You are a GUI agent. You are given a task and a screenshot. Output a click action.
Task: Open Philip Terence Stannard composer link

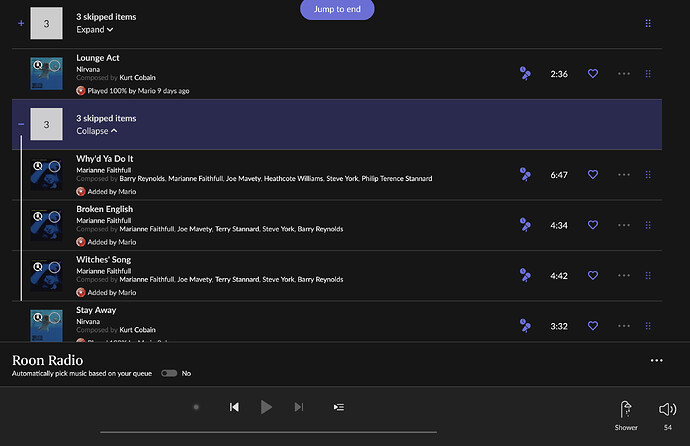[396, 179]
